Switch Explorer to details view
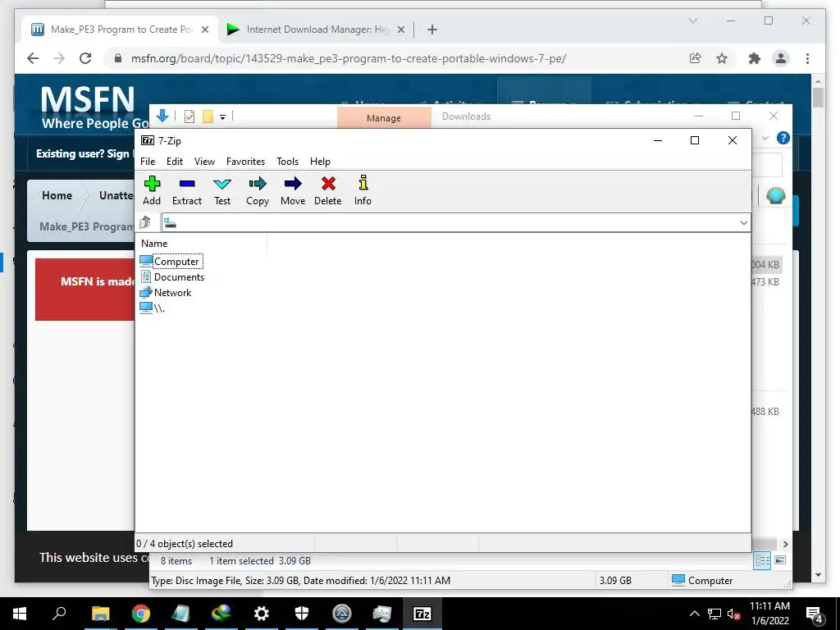840x630 pixels. (762, 560)
